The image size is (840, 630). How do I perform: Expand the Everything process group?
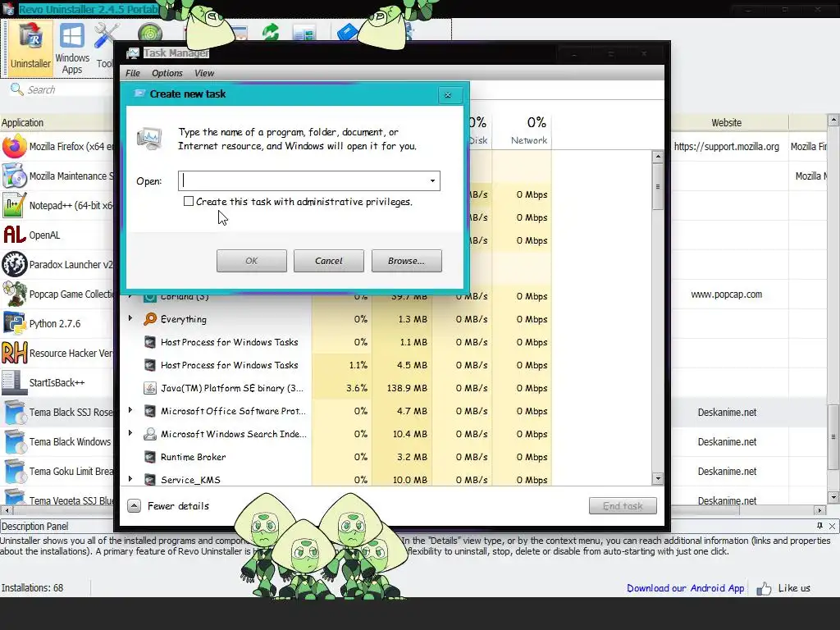coord(130,318)
